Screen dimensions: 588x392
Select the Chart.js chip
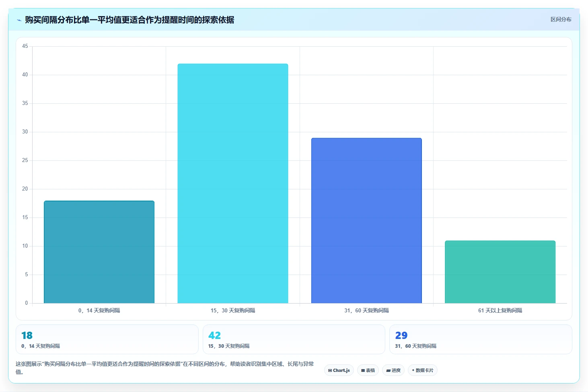pos(339,370)
